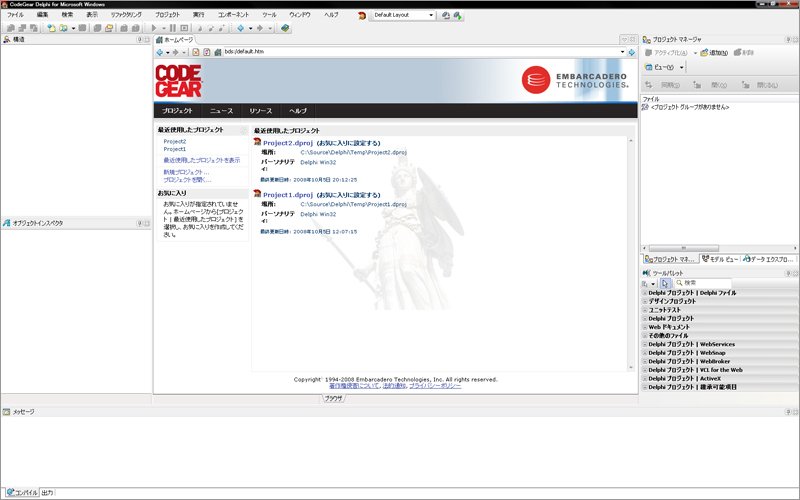
Task: Click 新規プロジェクト... link in sidebar
Action: tap(186, 172)
